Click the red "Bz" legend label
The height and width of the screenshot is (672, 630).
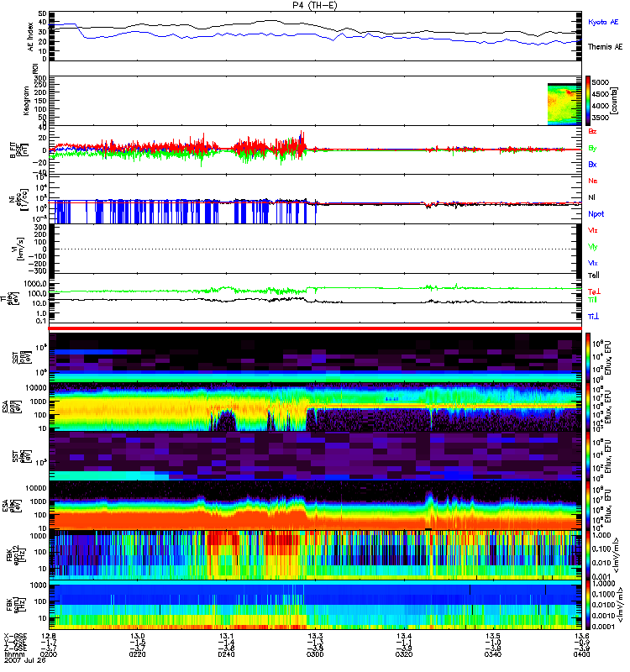point(592,131)
